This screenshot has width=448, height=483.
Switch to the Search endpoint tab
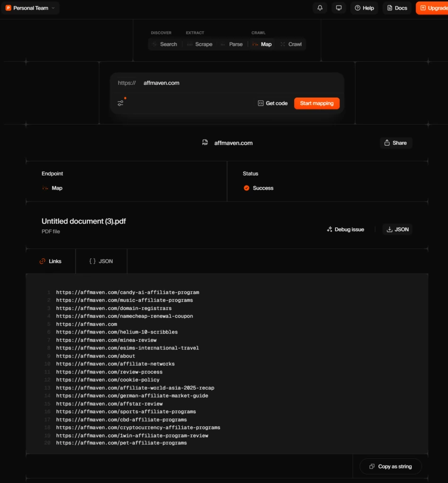pos(165,44)
